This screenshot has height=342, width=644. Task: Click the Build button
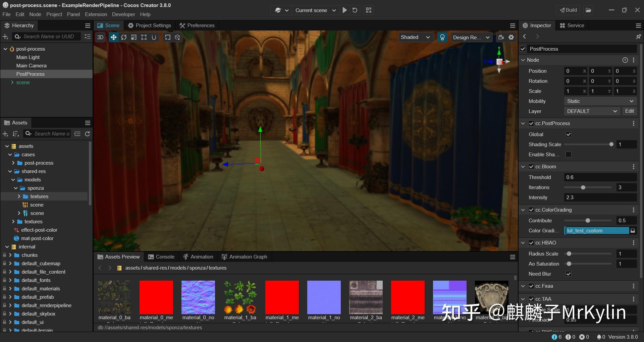(568, 10)
